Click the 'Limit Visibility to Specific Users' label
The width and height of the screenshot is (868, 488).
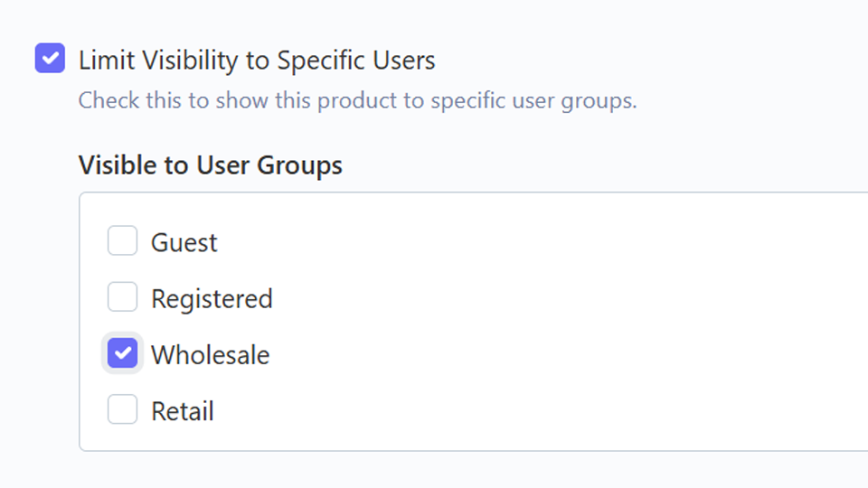(x=257, y=61)
